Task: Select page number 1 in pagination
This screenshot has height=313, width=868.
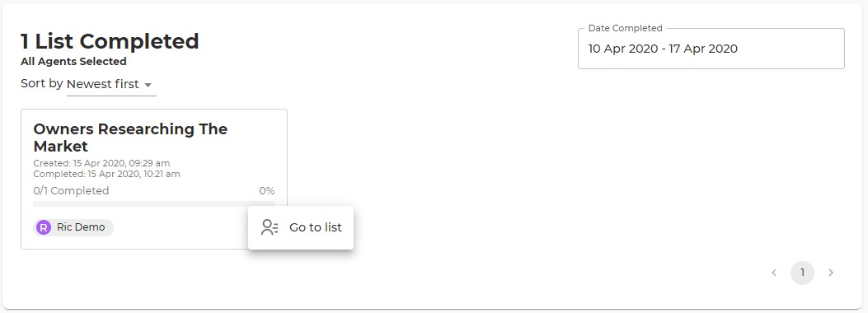Action: (802, 273)
